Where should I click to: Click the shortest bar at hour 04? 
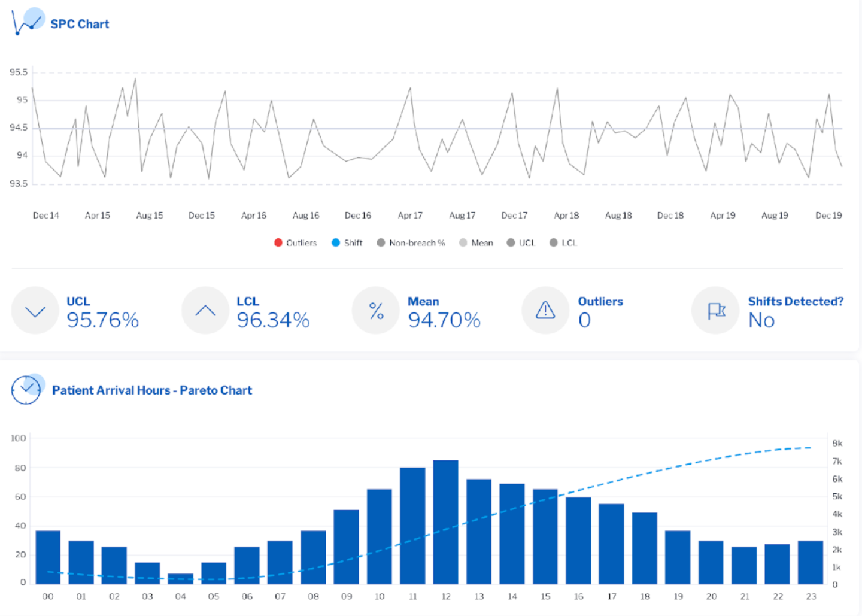pyautogui.click(x=181, y=579)
